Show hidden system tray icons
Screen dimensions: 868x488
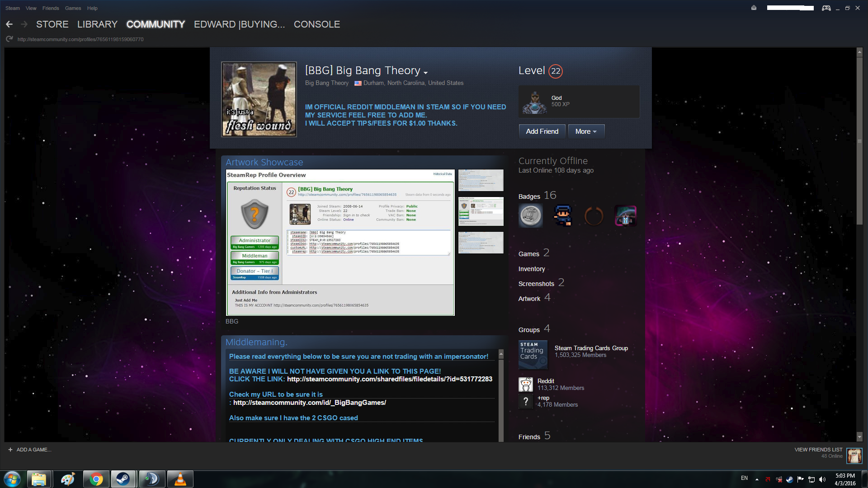click(x=757, y=479)
